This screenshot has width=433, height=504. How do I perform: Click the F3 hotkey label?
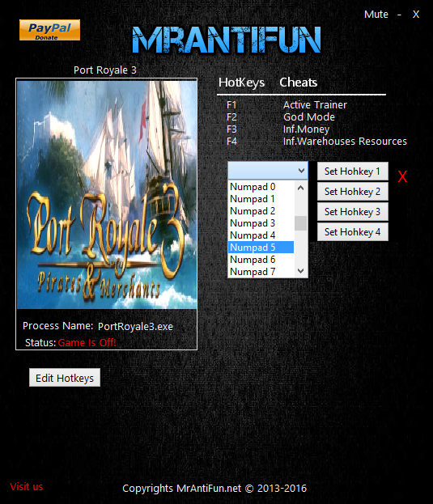(231, 129)
